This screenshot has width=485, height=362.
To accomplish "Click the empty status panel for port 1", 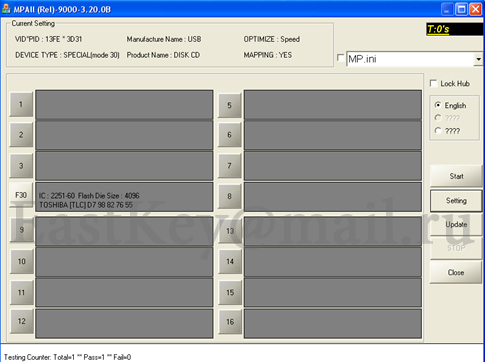I will [124, 105].
